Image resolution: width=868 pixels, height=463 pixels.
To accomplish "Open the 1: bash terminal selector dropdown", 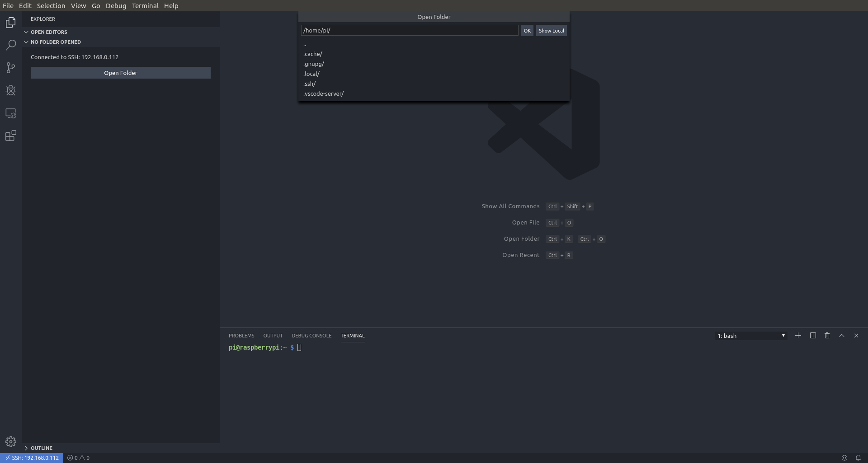I will [751, 336].
